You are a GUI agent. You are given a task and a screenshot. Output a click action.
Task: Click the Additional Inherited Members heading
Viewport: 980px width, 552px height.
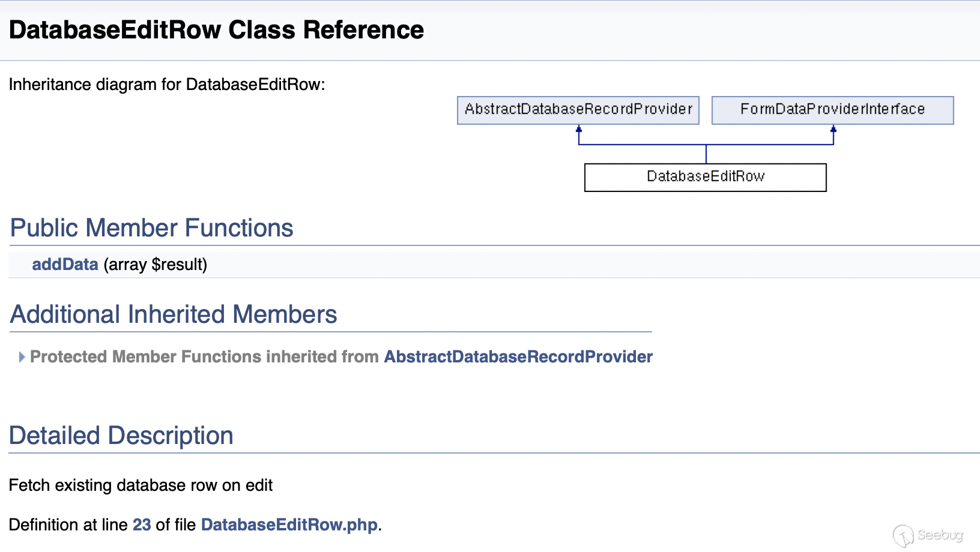click(x=174, y=314)
